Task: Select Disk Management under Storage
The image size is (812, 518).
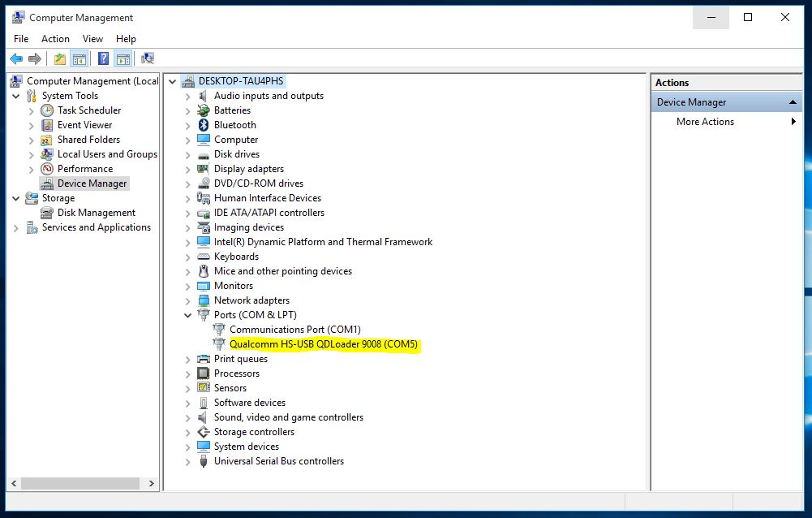Action: pyautogui.click(x=97, y=213)
